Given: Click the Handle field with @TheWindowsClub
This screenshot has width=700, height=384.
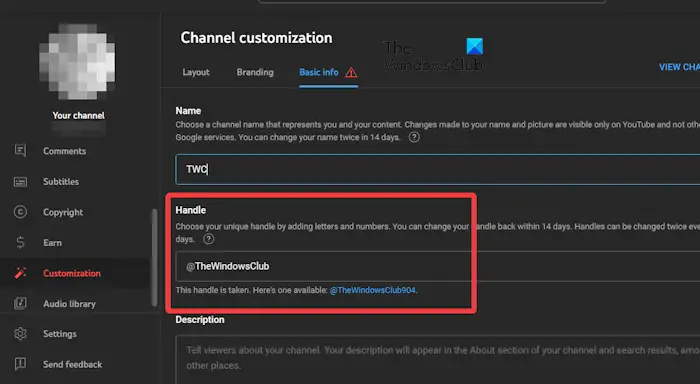Looking at the screenshot, I should point(438,266).
